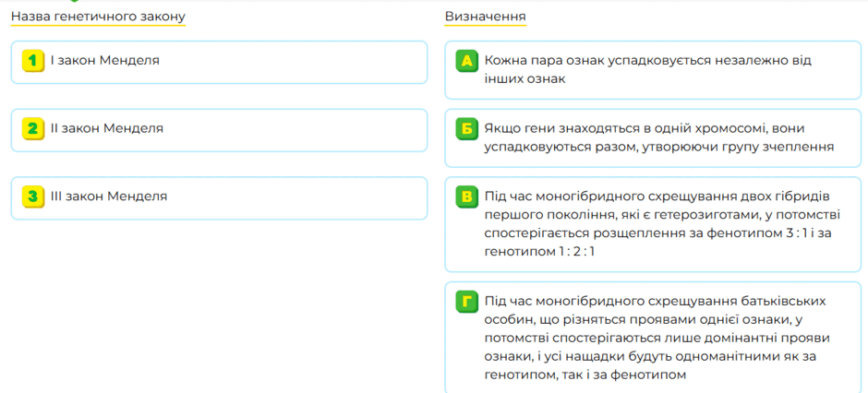868x393 pixels.
Task: Select definition with 'розщеплення за фенотипом 3 : 1'
Action: click(x=653, y=224)
